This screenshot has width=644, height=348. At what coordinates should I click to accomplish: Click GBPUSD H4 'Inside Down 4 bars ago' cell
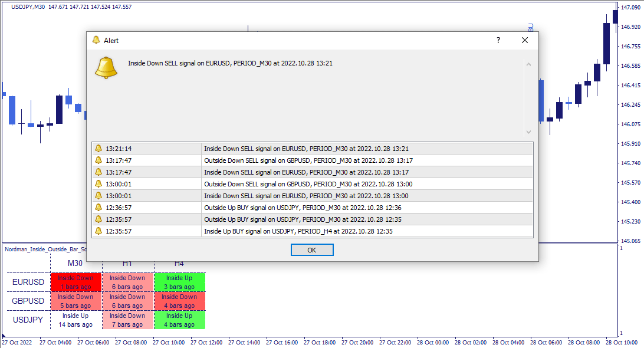[179, 301]
